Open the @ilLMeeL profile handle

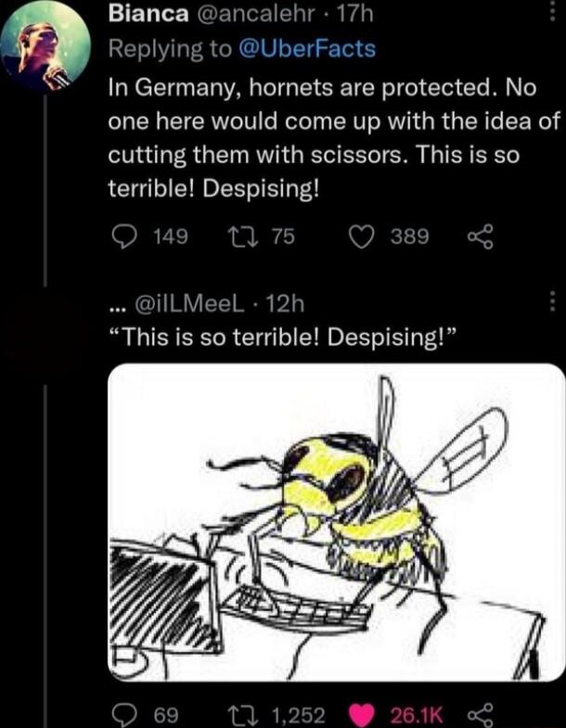tap(188, 302)
